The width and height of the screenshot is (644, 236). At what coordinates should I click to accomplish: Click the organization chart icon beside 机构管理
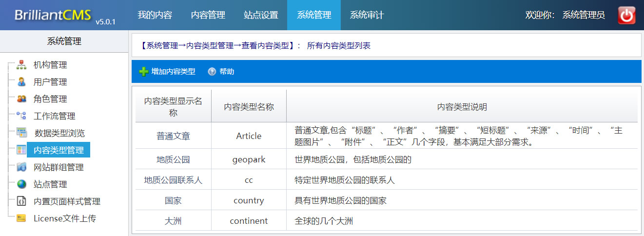click(21, 65)
